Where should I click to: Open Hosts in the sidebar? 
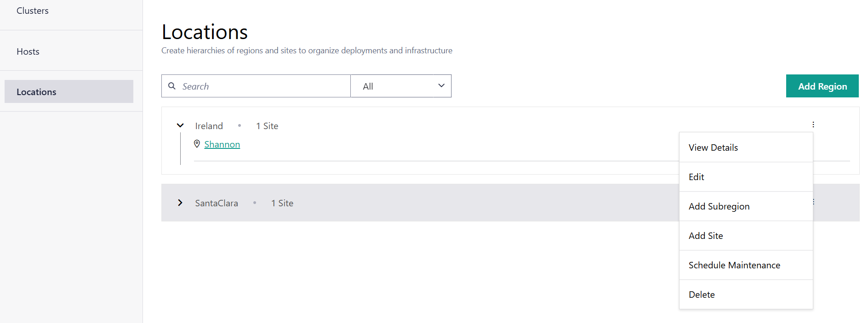pyautogui.click(x=28, y=51)
